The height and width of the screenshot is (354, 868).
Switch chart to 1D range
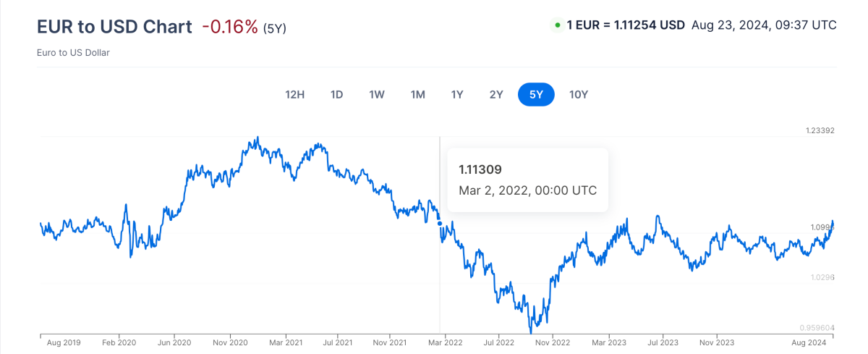pos(336,94)
